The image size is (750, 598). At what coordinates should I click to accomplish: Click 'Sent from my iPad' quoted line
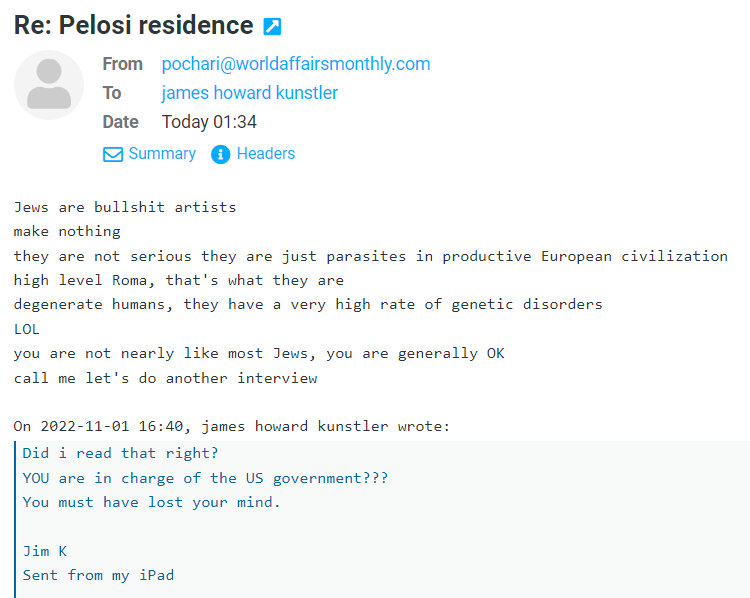coord(99,575)
